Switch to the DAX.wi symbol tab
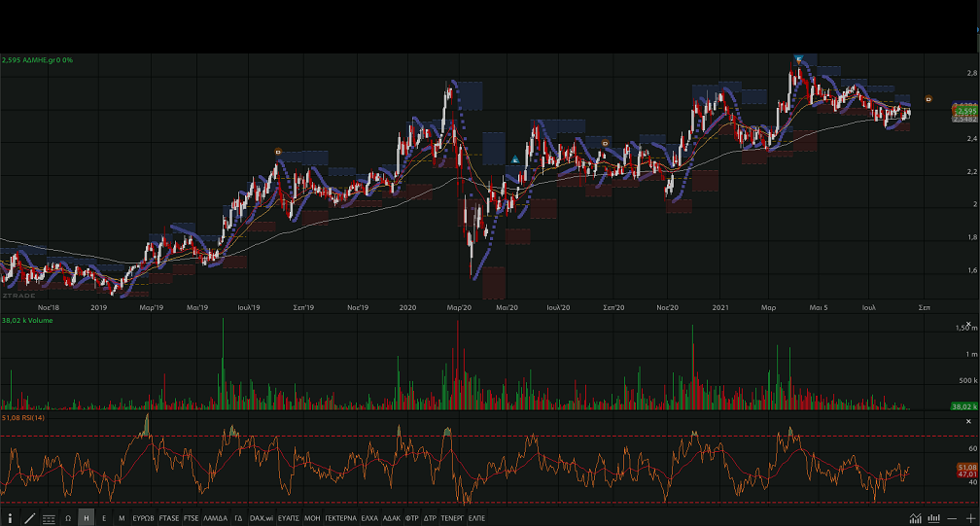 coord(262,518)
